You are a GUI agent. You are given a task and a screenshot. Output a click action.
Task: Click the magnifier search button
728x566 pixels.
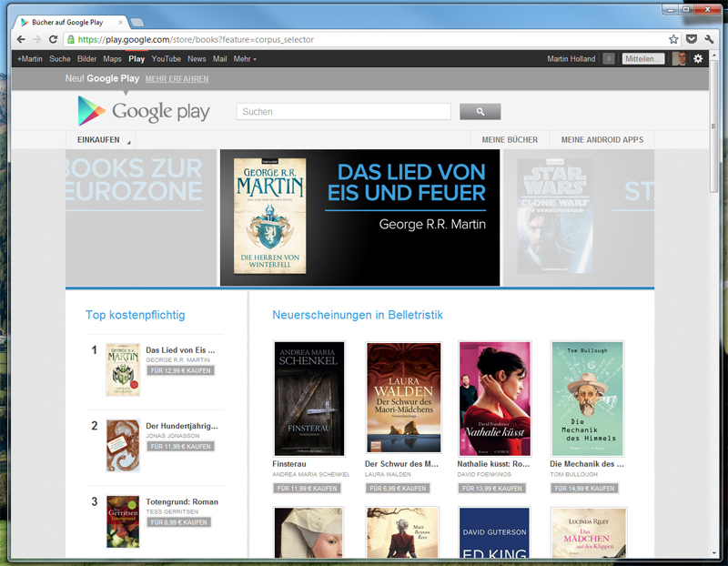point(480,111)
